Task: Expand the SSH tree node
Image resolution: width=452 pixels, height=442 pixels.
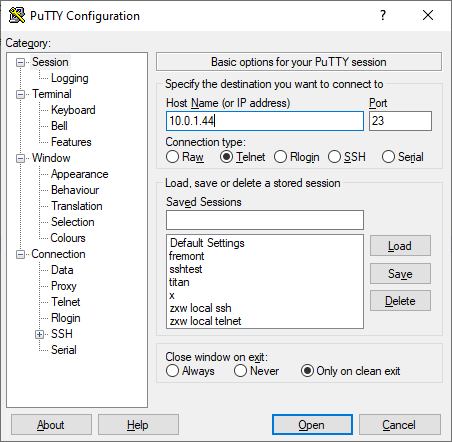Action: [x=40, y=334]
